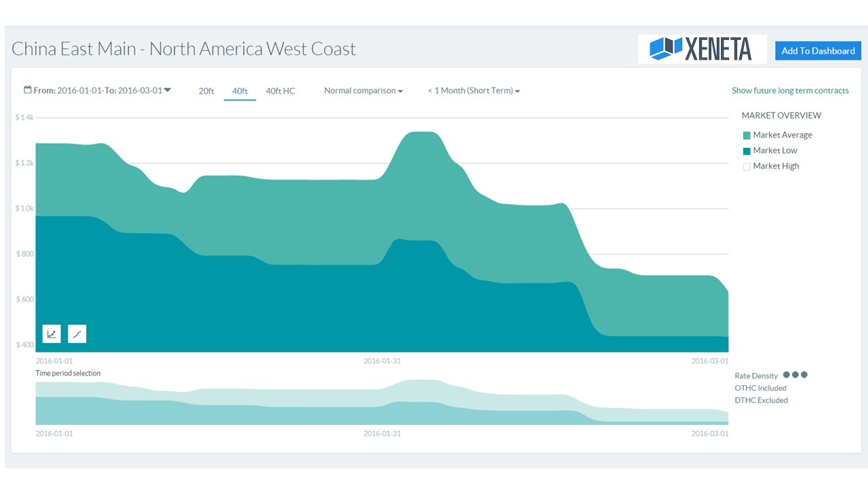Click the Rate Density dots indicator

tap(795, 375)
